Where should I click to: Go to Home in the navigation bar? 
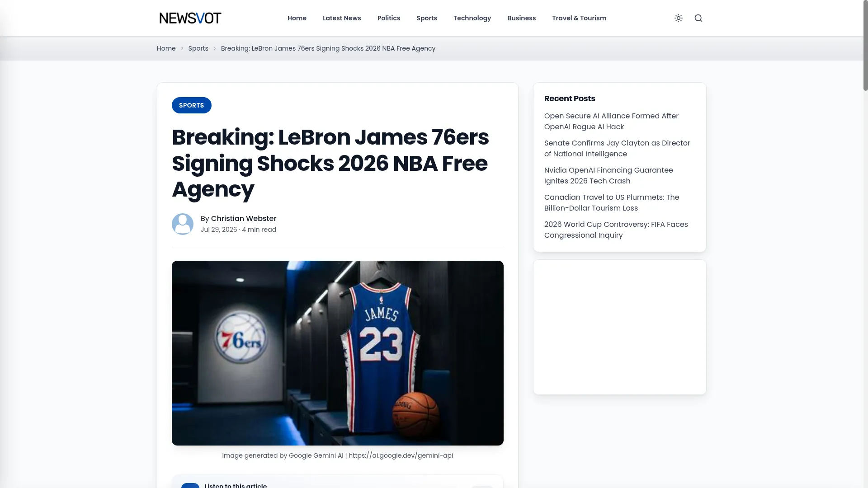tap(297, 18)
